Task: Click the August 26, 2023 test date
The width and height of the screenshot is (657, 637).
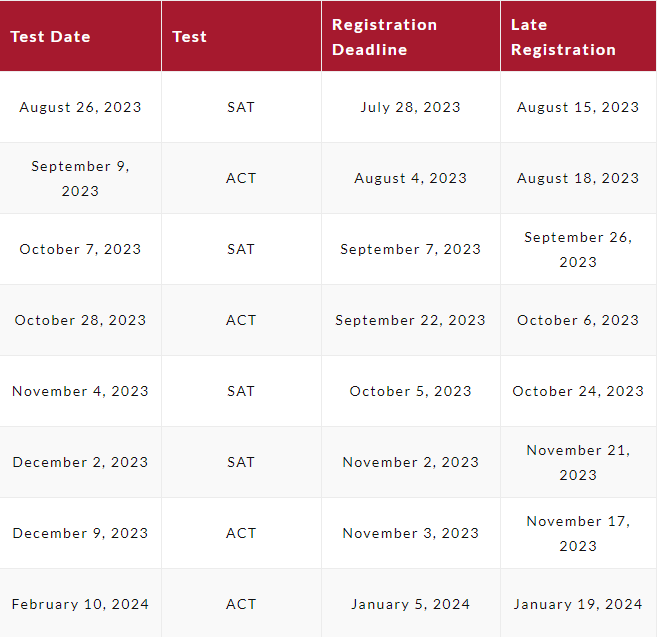Action: (80, 107)
